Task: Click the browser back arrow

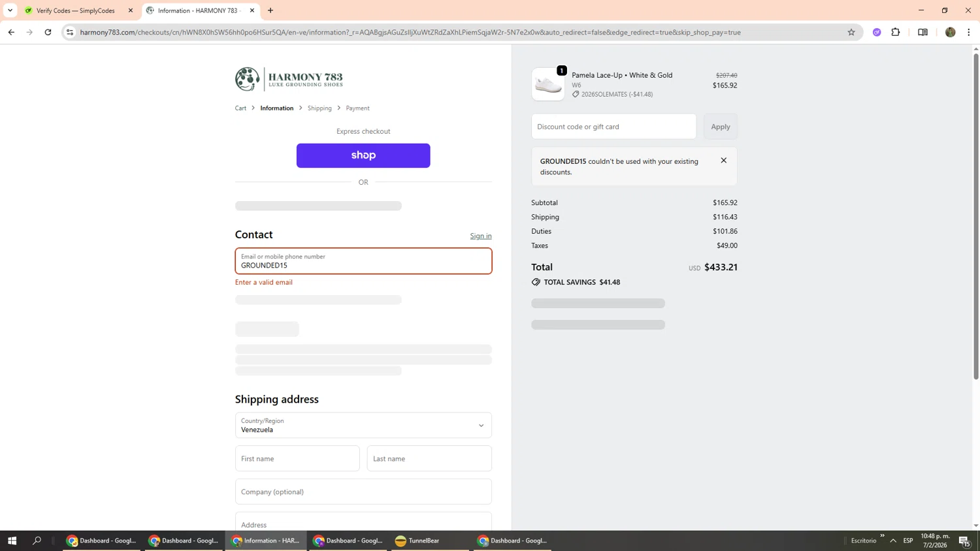Action: click(x=11, y=32)
